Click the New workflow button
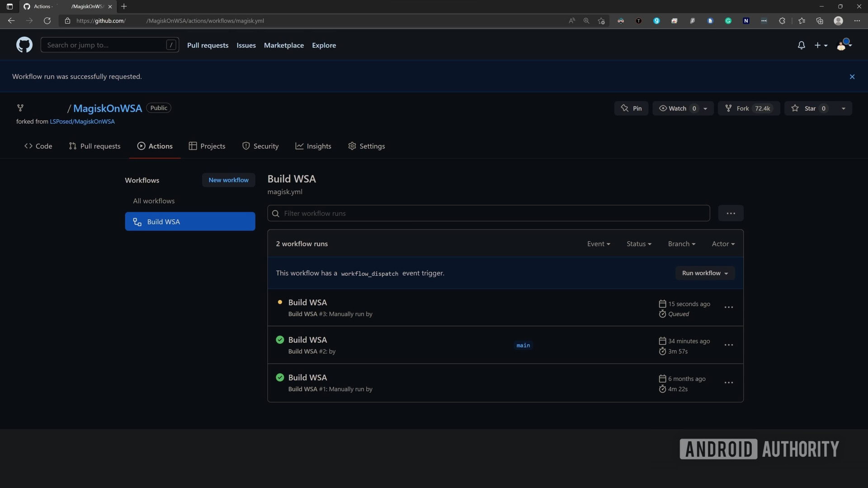868x488 pixels. point(228,180)
